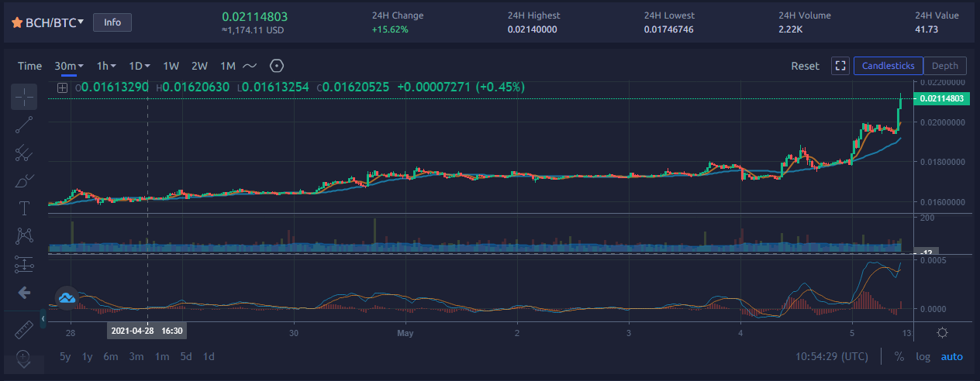
Task: Click the 24H Volume value 2.22K
Action: (790, 29)
